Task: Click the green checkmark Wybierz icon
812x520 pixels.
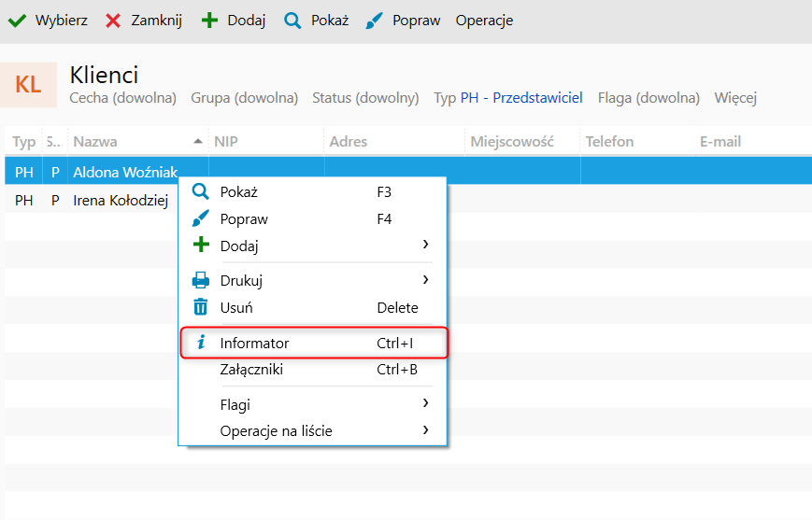Action: click(17, 21)
